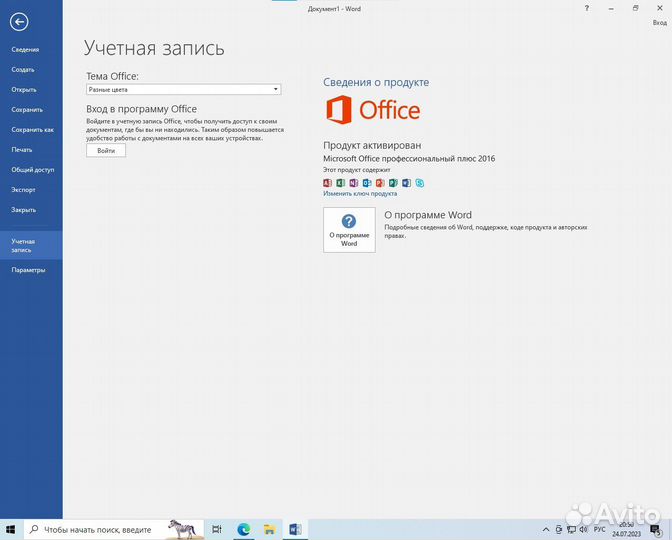Select Сохранить menu entry
The width and height of the screenshot is (672, 540).
[27, 110]
